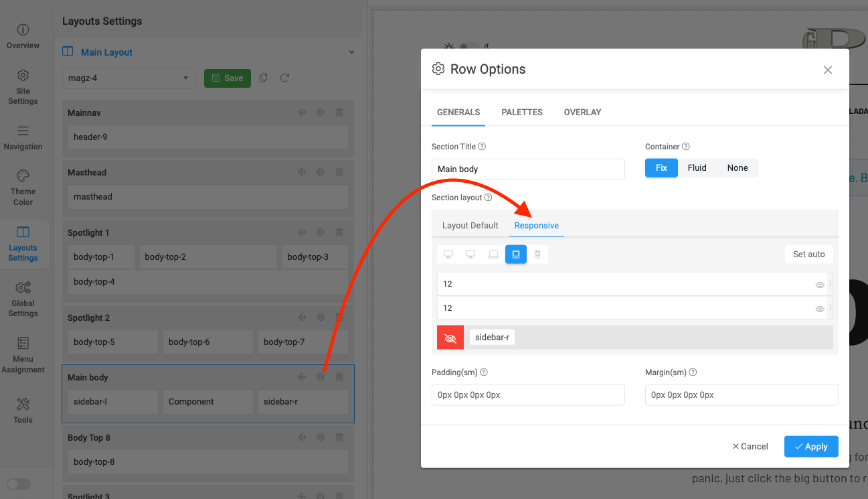Click the help icon beside Container
This screenshot has height=499, width=868.
685,147
